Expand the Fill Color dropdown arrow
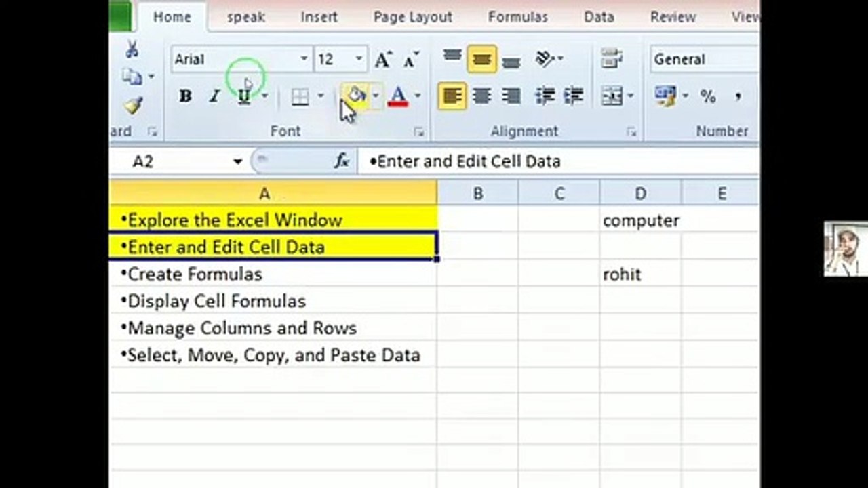868x488 pixels. [x=375, y=97]
